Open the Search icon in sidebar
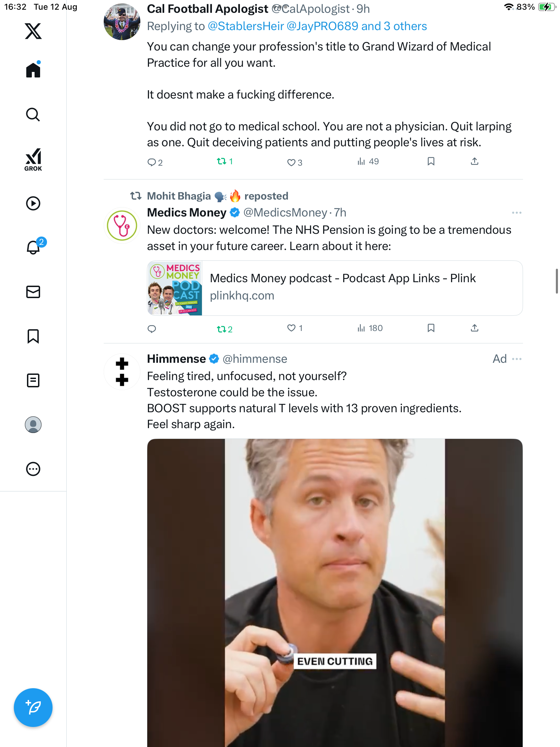 click(33, 115)
